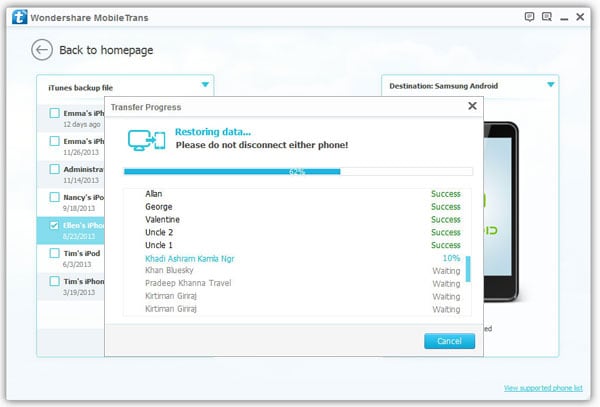Screen dimensions: 600x407
Task: Check Tim's iPod backup dated 6/3/2013
Action: click(x=55, y=253)
